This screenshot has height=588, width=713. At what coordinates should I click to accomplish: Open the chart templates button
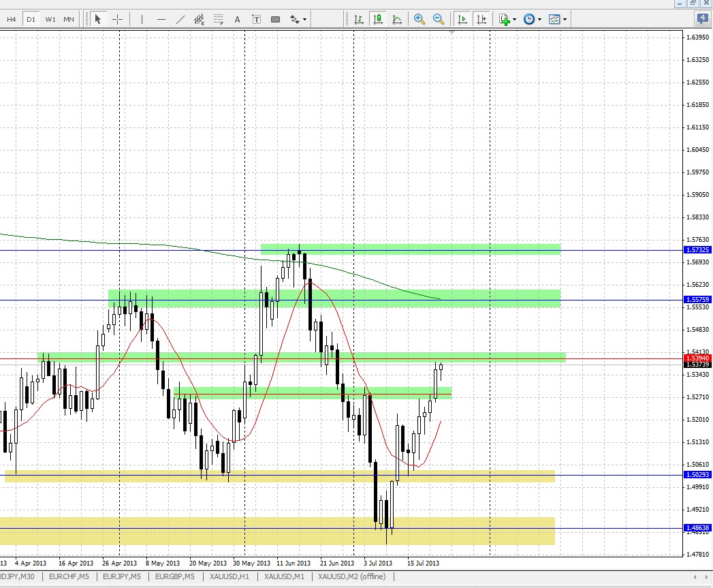tap(554, 19)
